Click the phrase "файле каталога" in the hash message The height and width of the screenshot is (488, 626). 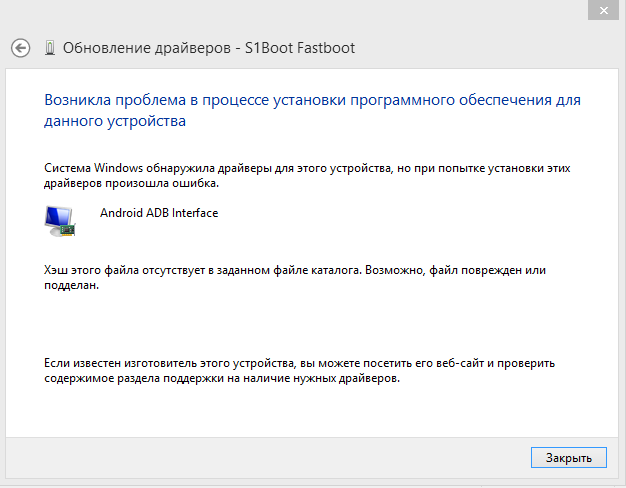click(x=317, y=270)
